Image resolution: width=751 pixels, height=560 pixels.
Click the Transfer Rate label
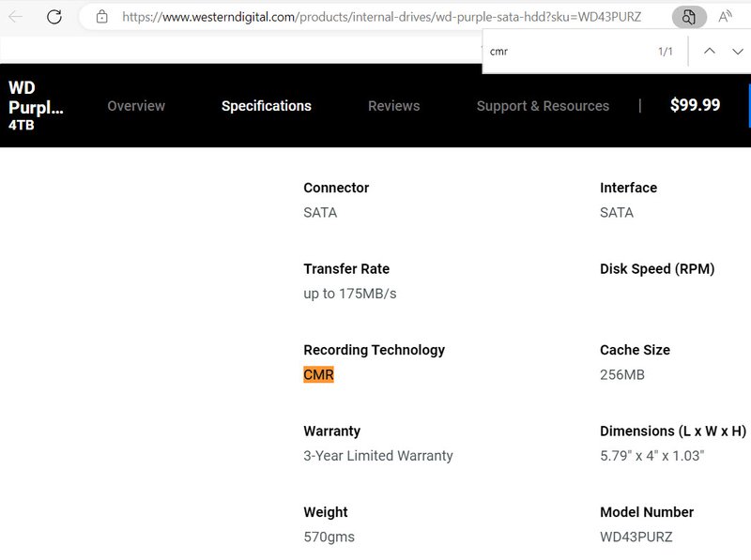coord(346,268)
